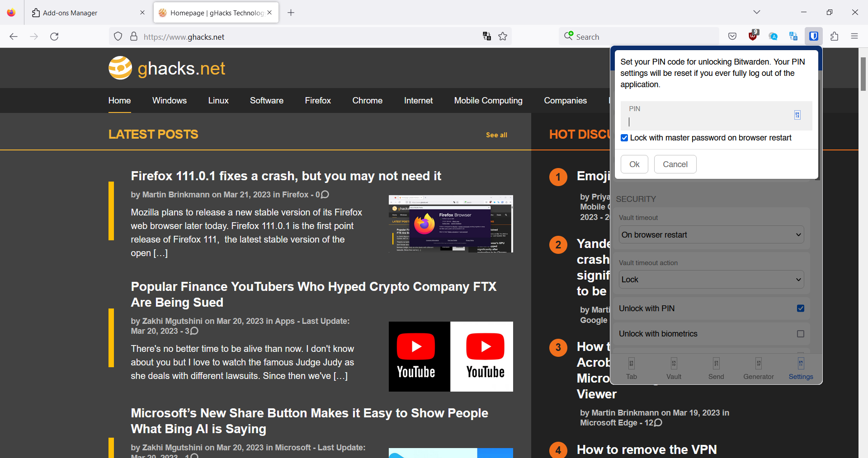This screenshot has height=458, width=868.
Task: Open the Extensions puzzle piece menu
Action: tap(834, 36)
